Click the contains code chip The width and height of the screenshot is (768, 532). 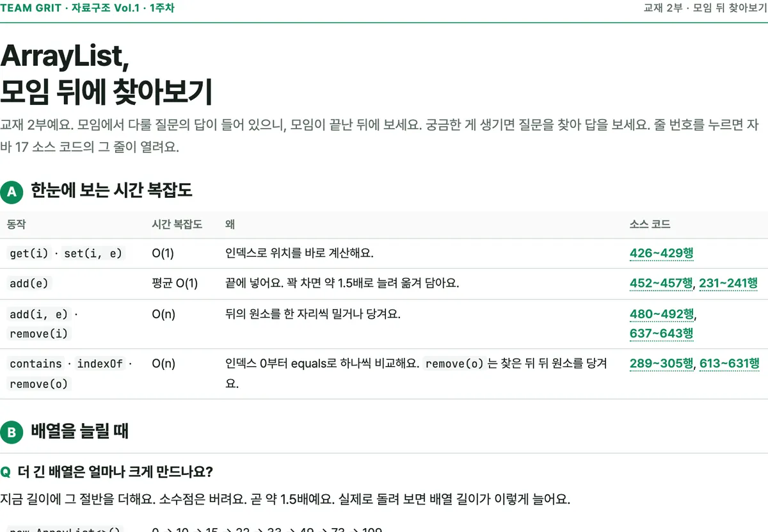[x=36, y=364]
